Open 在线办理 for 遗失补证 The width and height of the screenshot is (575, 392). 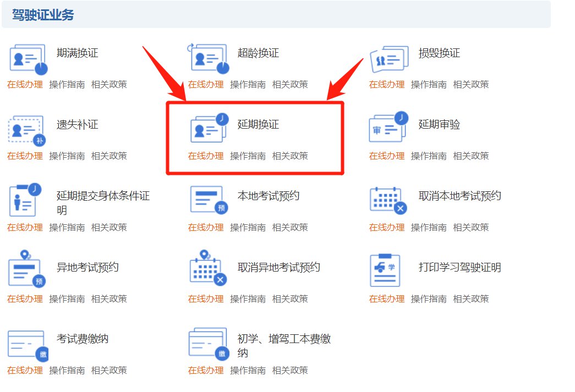pyautogui.click(x=25, y=156)
